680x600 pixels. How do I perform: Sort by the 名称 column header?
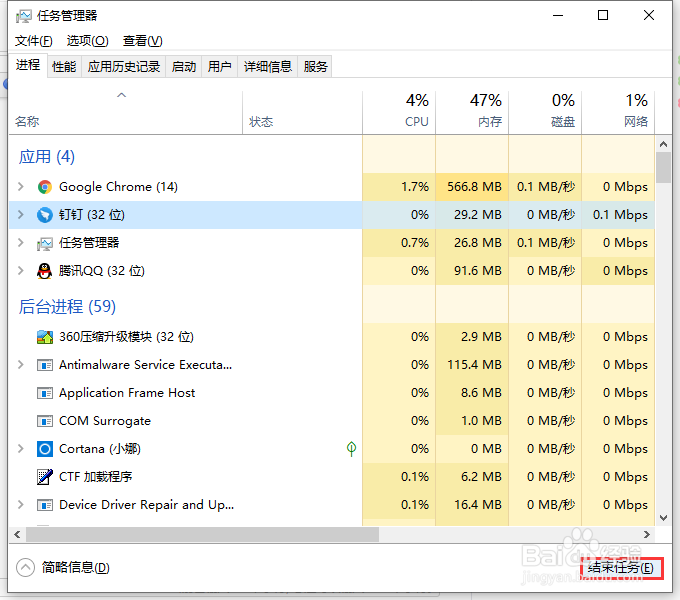[x=125, y=113]
